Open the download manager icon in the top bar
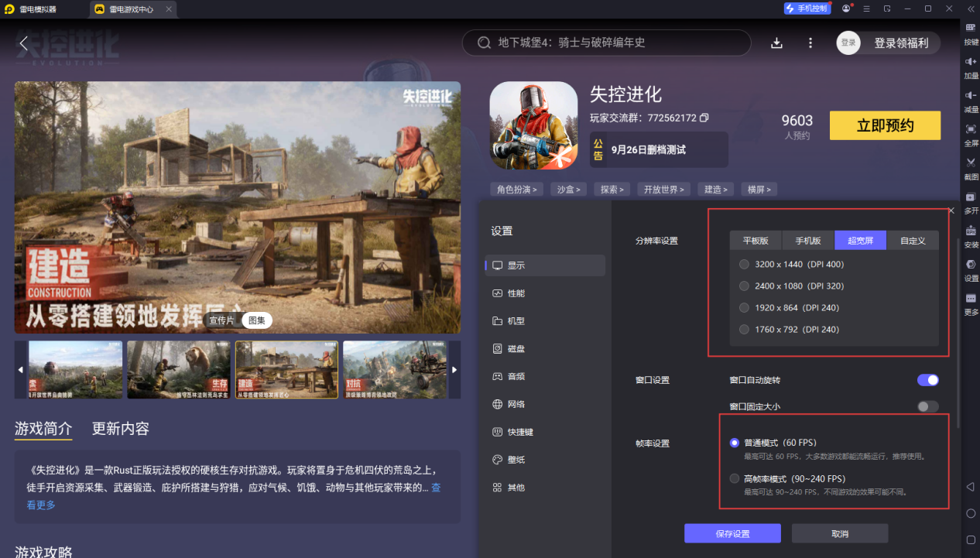 coord(776,43)
